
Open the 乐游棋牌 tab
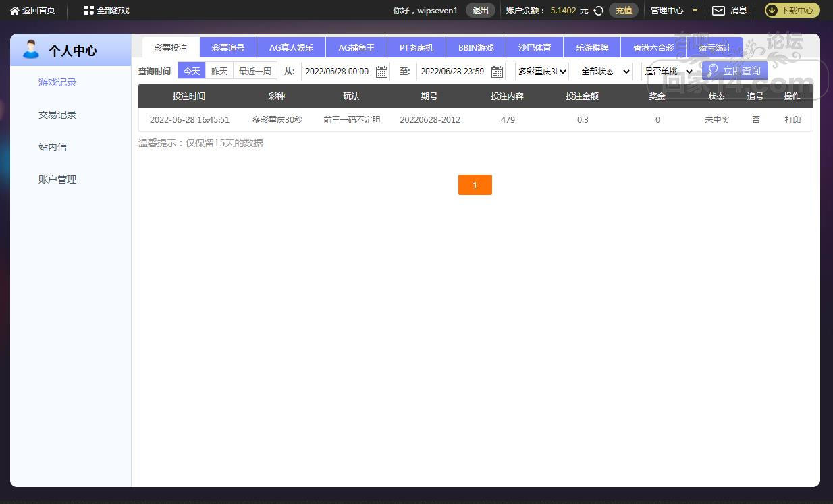592,48
